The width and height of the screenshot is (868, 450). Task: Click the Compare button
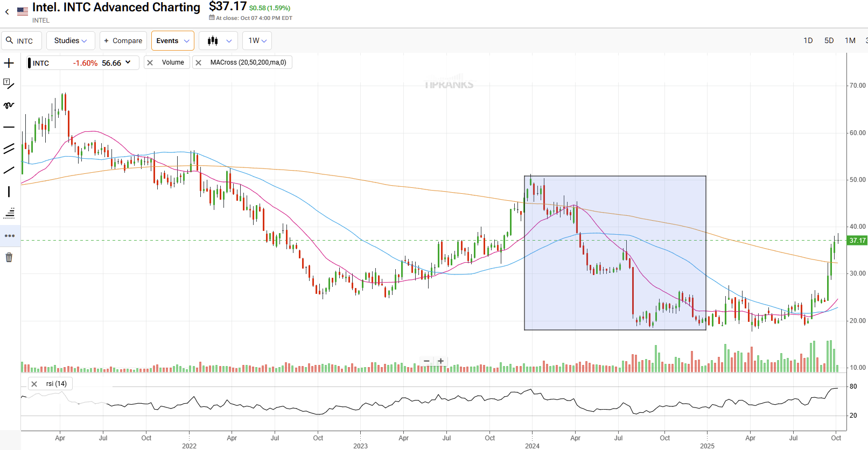[x=123, y=41]
